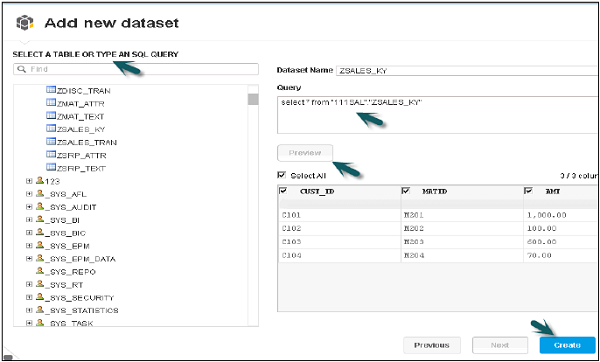Click the 100.00 amount cell

click(x=561, y=228)
